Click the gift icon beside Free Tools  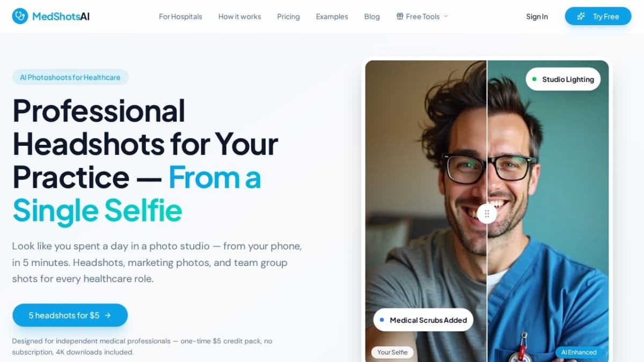tap(400, 16)
